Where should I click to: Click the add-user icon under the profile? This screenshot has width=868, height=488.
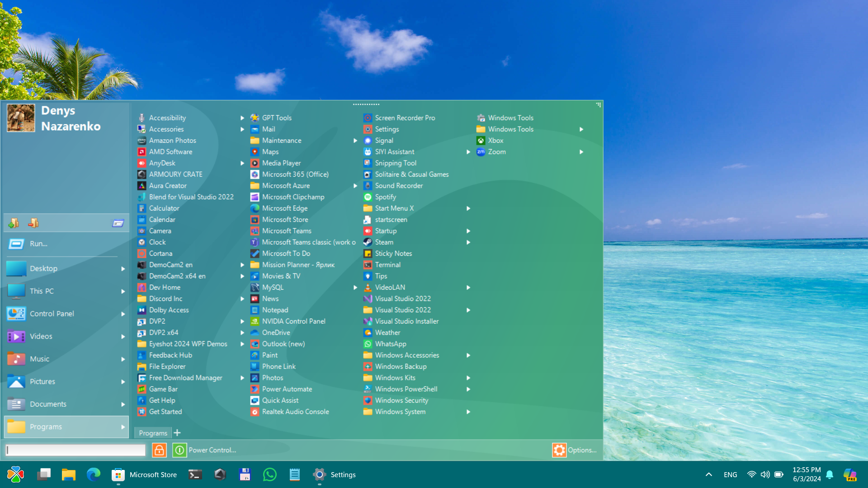pos(14,223)
